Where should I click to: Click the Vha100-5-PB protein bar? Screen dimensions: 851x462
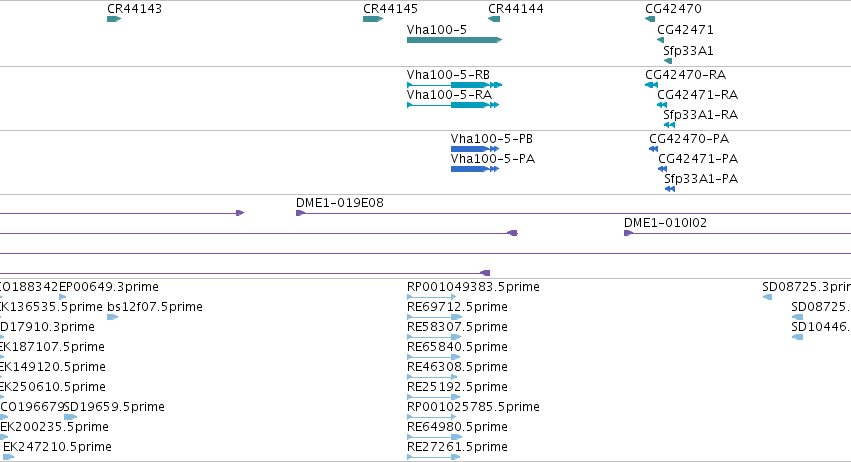click(474, 149)
